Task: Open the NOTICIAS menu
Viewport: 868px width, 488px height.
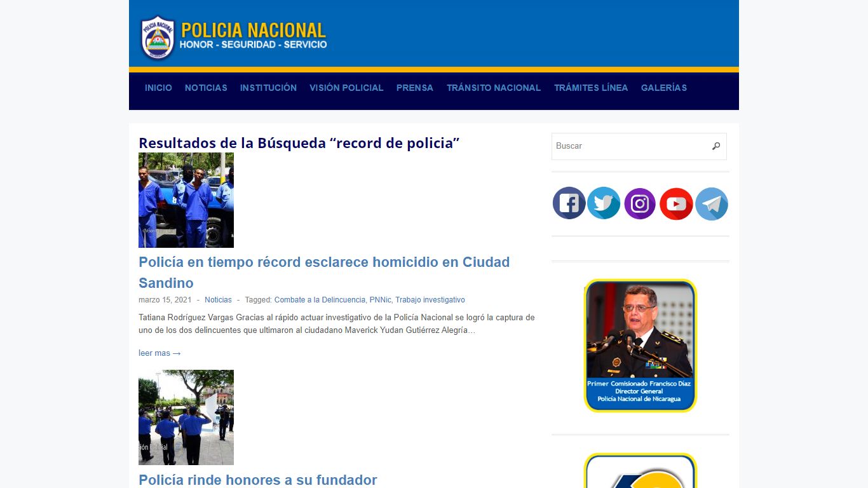Action: pos(206,88)
